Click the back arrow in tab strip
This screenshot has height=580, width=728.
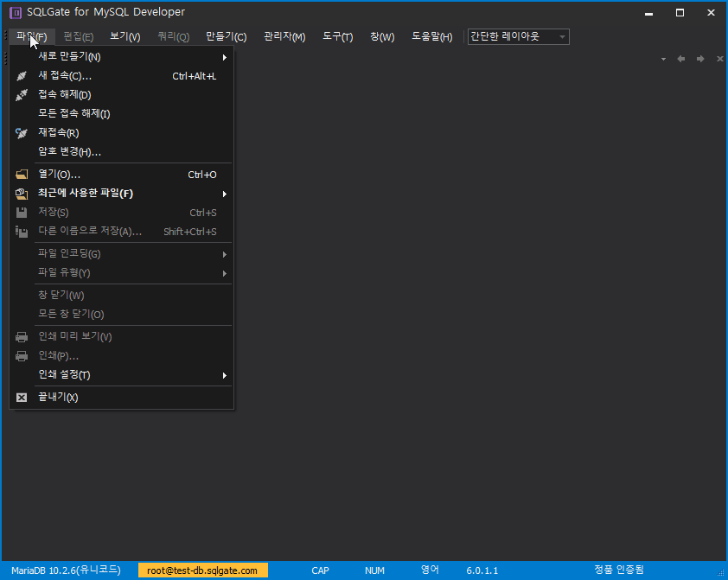coord(681,59)
